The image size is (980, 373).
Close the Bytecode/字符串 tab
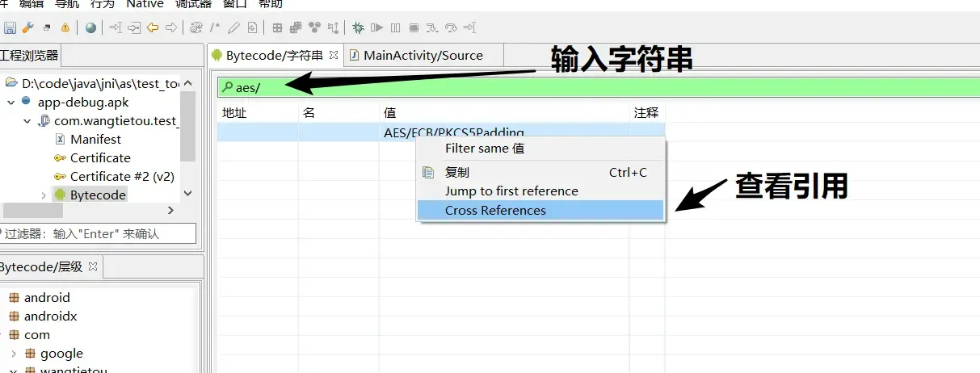click(x=334, y=56)
